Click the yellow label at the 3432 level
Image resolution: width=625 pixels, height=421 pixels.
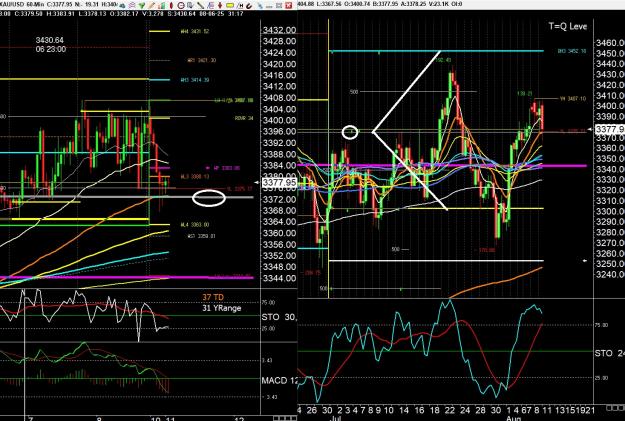tap(195, 31)
